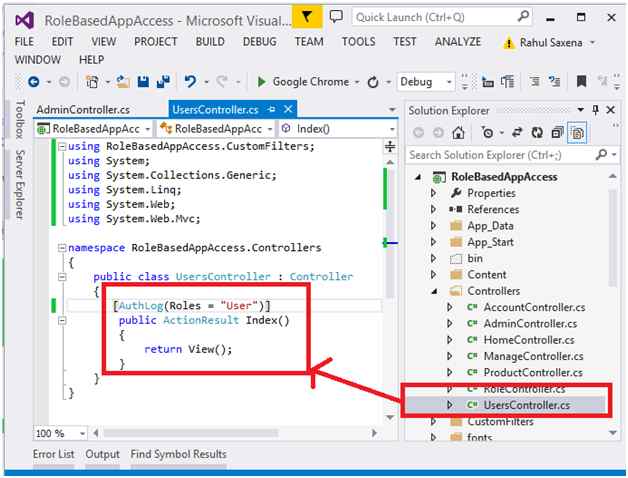Click the Open File toolbar icon

click(x=123, y=82)
